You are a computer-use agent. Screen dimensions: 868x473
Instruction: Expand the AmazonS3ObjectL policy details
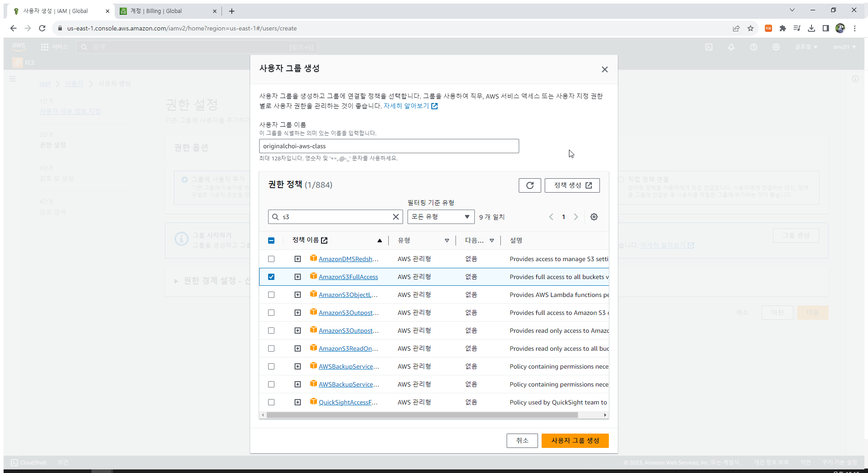[x=298, y=295]
